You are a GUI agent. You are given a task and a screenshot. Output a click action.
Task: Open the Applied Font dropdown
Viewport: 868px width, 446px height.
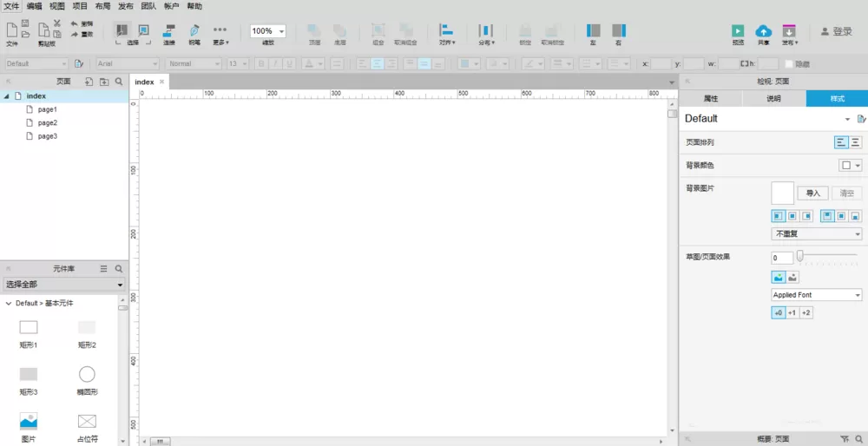(x=817, y=295)
